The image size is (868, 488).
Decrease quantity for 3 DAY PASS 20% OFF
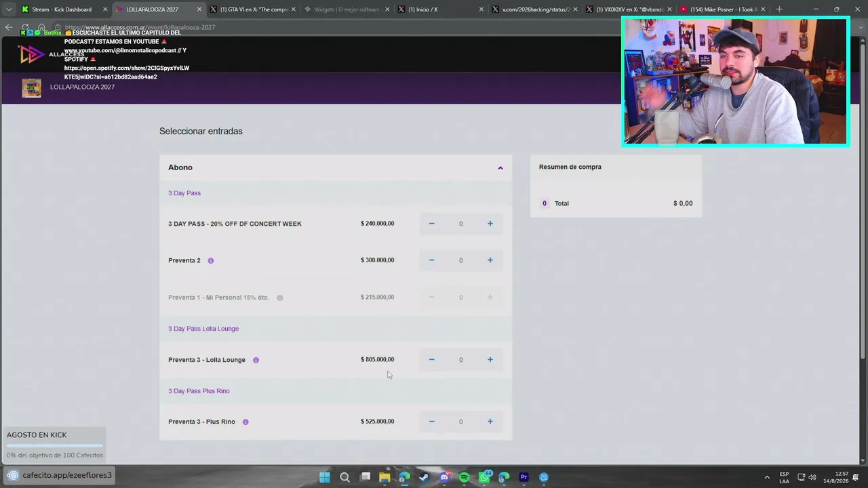(x=431, y=224)
